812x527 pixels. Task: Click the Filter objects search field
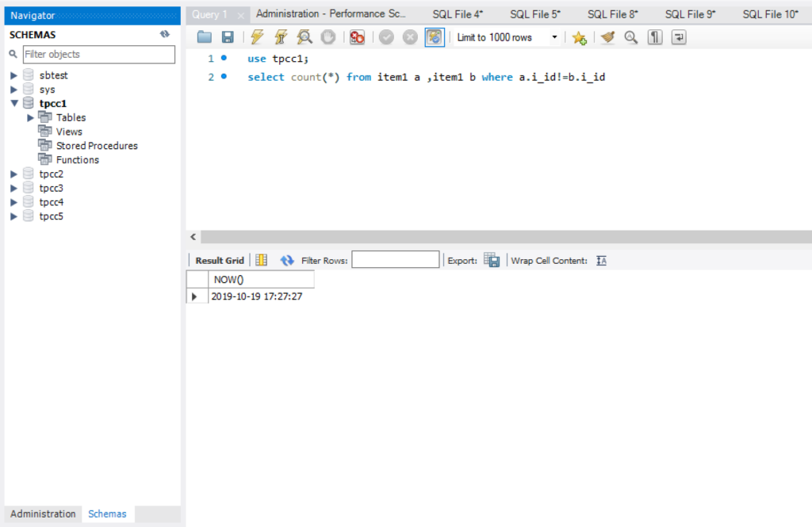98,54
